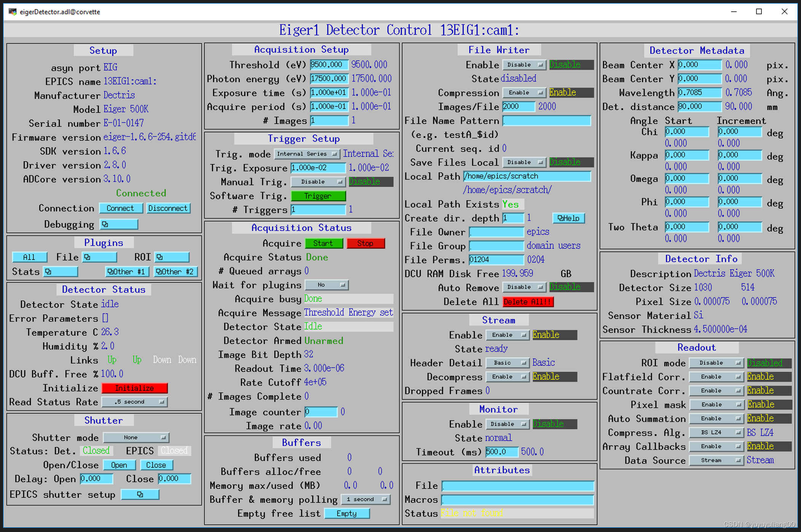Open the Trig. mode Internal Series dropdown
This screenshot has height=532, width=801.
tap(307, 154)
